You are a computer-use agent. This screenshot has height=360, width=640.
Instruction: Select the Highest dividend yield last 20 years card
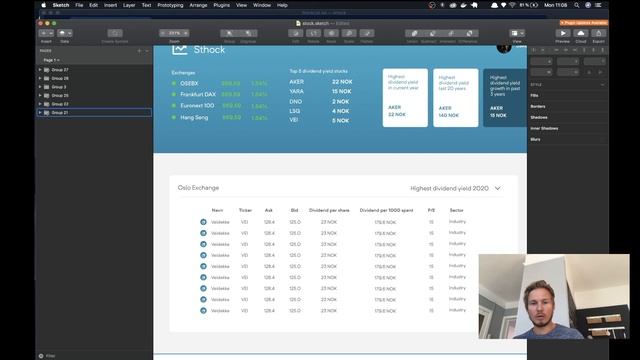coord(456,98)
